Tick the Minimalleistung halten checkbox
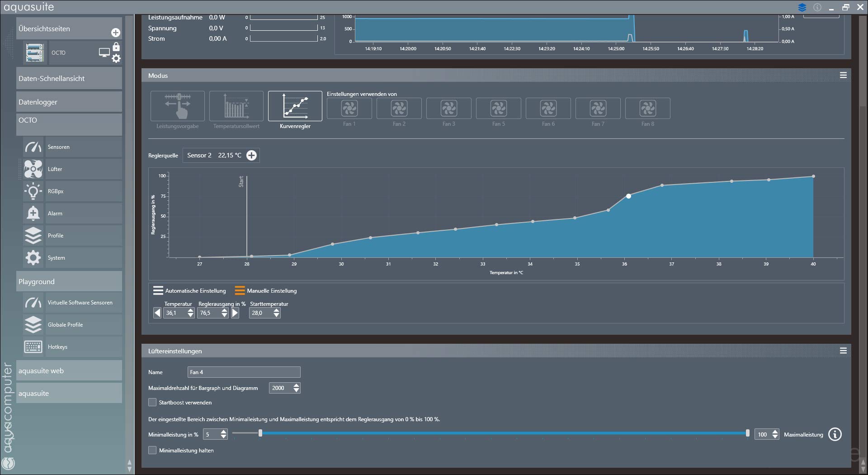868x475 pixels. 152,450
